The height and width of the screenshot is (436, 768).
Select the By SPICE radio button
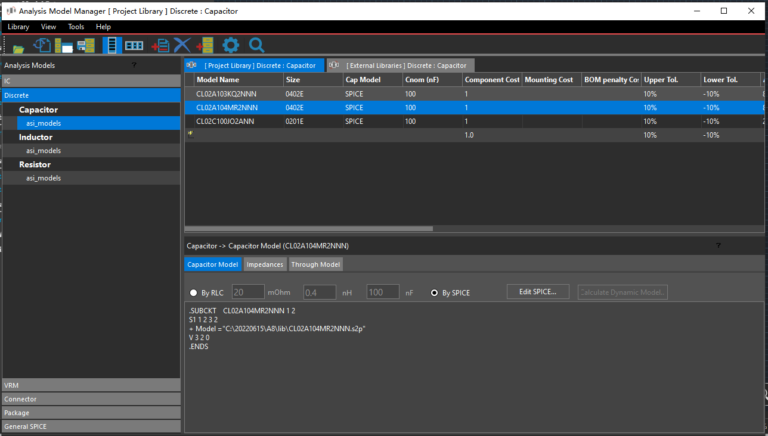pyautogui.click(x=434, y=292)
